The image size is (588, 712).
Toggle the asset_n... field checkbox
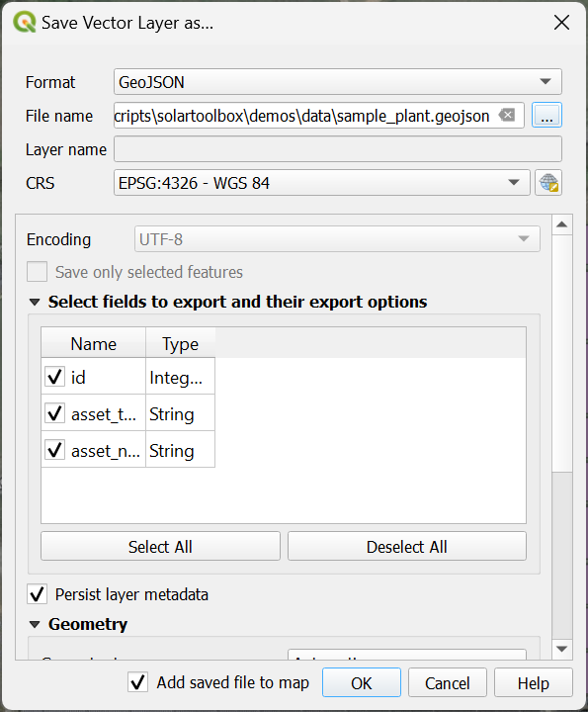coord(55,450)
